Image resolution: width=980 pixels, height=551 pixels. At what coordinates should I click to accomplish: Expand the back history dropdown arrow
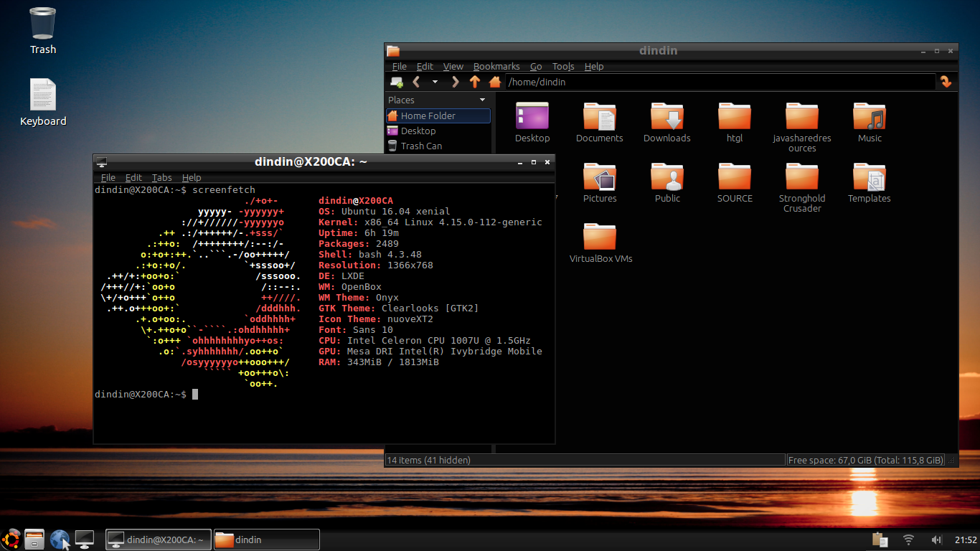click(435, 82)
